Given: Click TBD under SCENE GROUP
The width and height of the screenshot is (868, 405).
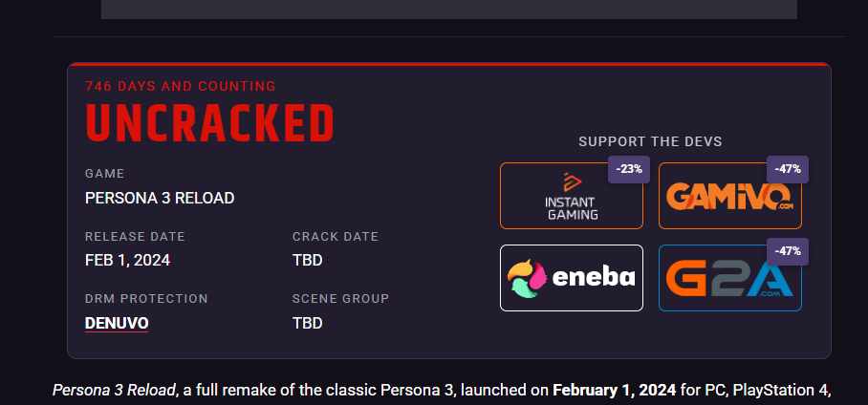Looking at the screenshot, I should 307,323.
